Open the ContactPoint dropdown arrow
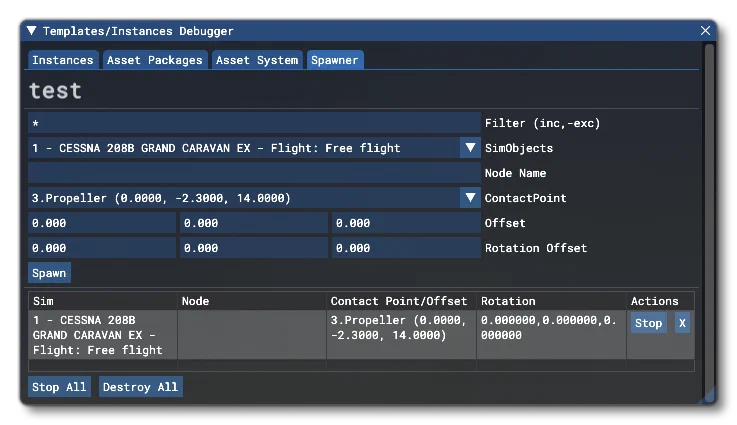The image size is (737, 425). click(470, 198)
